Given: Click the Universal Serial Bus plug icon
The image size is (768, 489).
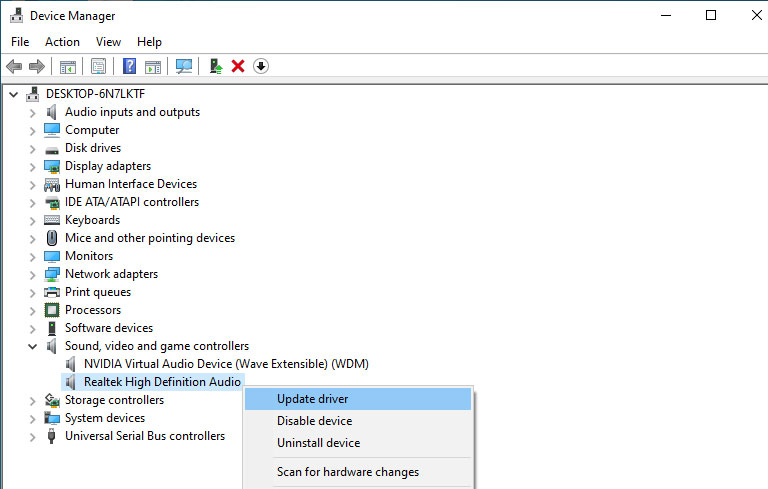Looking at the screenshot, I should (x=51, y=436).
